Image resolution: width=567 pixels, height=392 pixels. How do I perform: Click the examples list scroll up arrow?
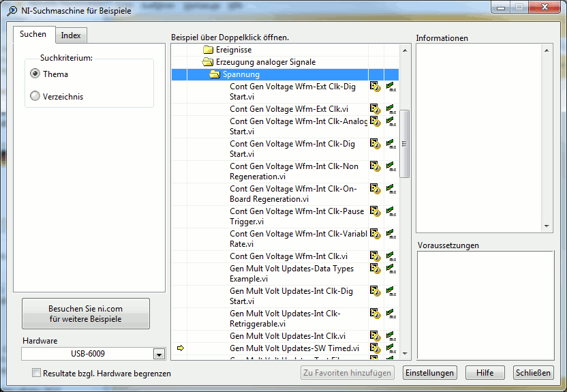[x=405, y=50]
